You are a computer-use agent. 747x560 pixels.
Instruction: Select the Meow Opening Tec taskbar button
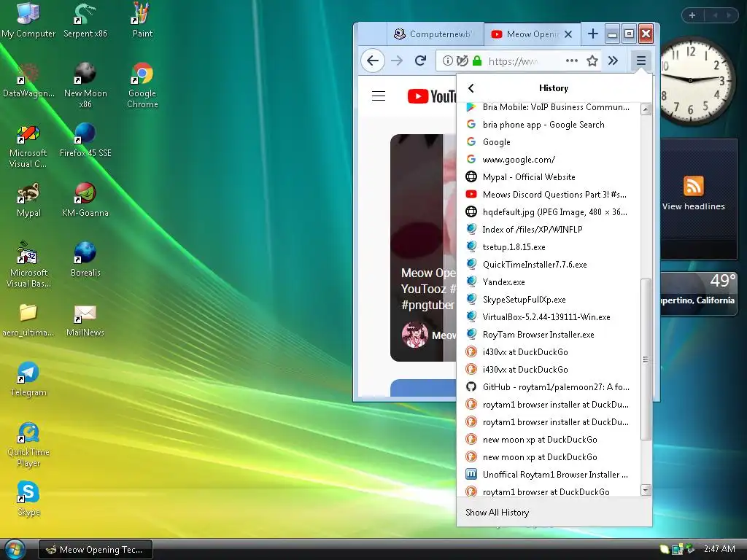coord(96,550)
